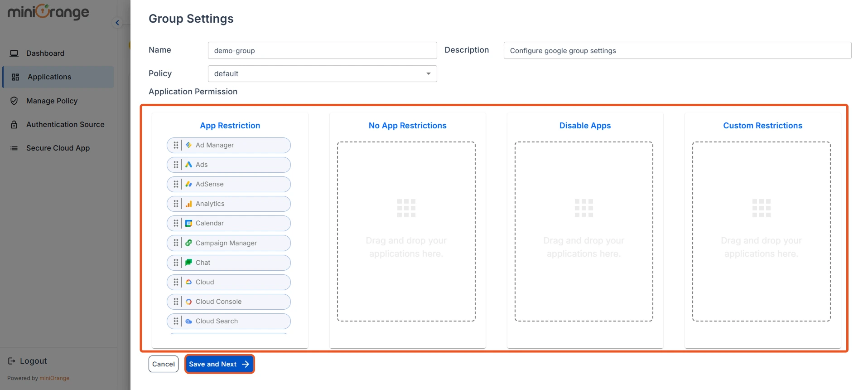Click the Secure Cloud App list icon
The image size is (868, 390).
[x=14, y=148]
